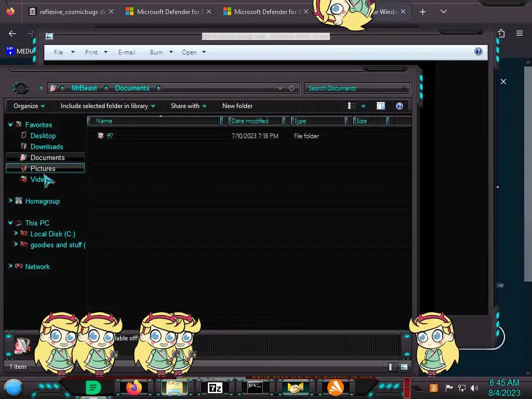Viewport: 532px width, 399px height.
Task: Open the view options dropdown arrow
Action: click(x=363, y=106)
